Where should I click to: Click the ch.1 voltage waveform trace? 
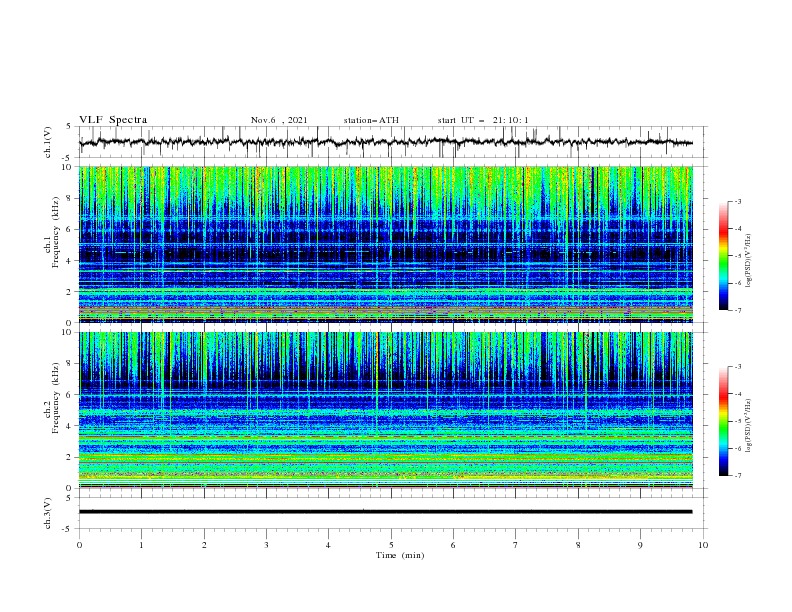click(x=385, y=142)
